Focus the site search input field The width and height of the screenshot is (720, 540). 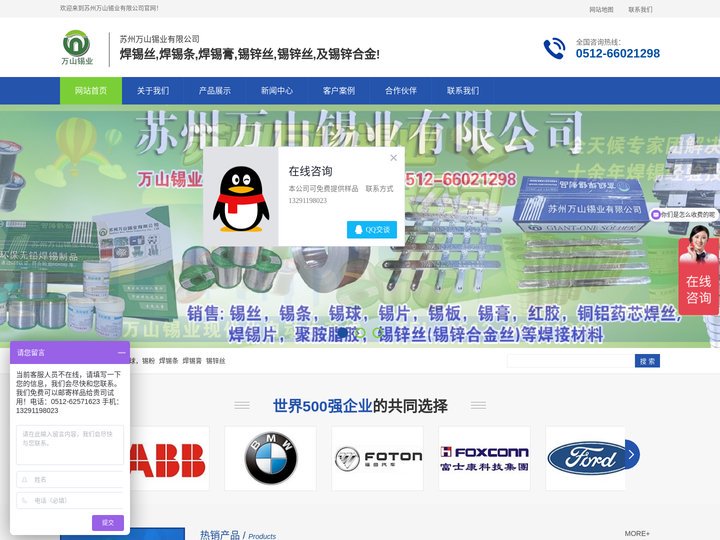[571, 361]
